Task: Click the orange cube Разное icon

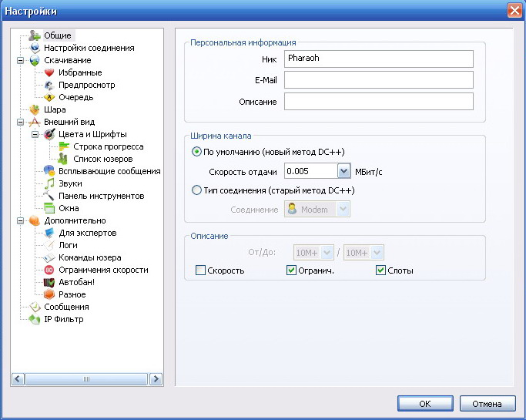Action: pos(49,294)
